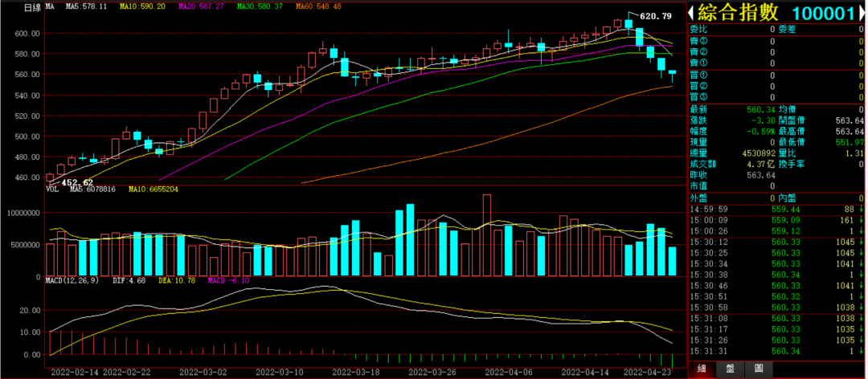Select the 2022-04-23 date on the time axis
The width and height of the screenshot is (868, 379).
[x=649, y=372]
